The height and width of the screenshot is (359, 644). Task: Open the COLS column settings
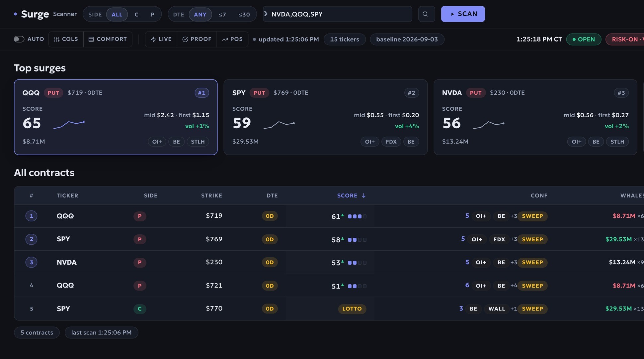(66, 39)
